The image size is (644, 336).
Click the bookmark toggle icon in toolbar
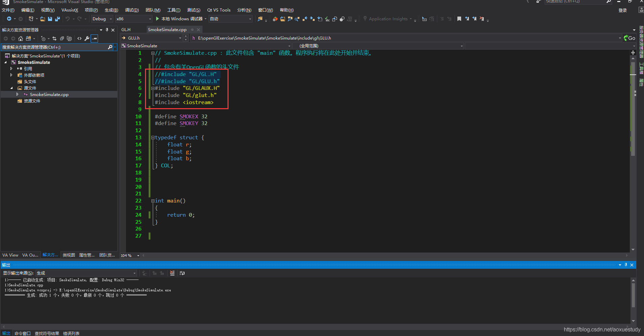[x=459, y=19]
